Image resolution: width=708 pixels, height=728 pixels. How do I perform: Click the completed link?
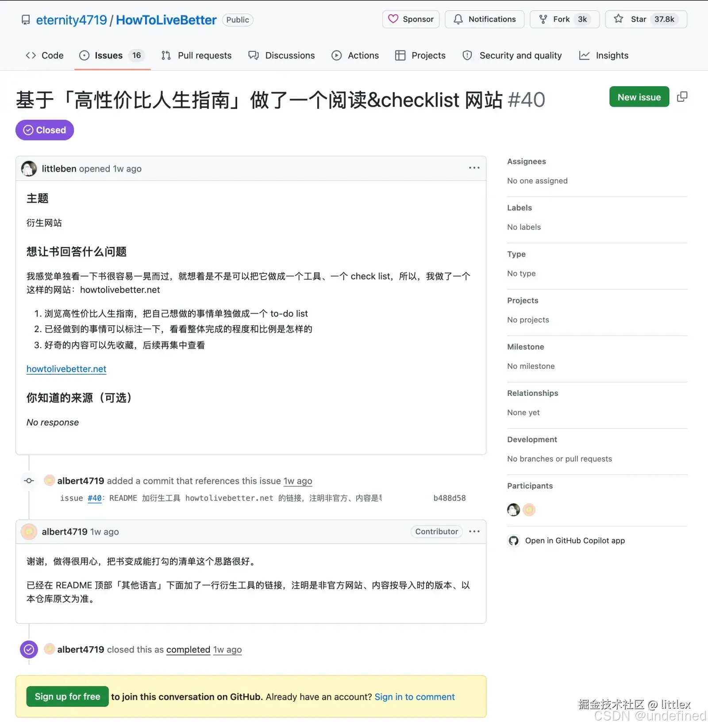click(x=188, y=649)
